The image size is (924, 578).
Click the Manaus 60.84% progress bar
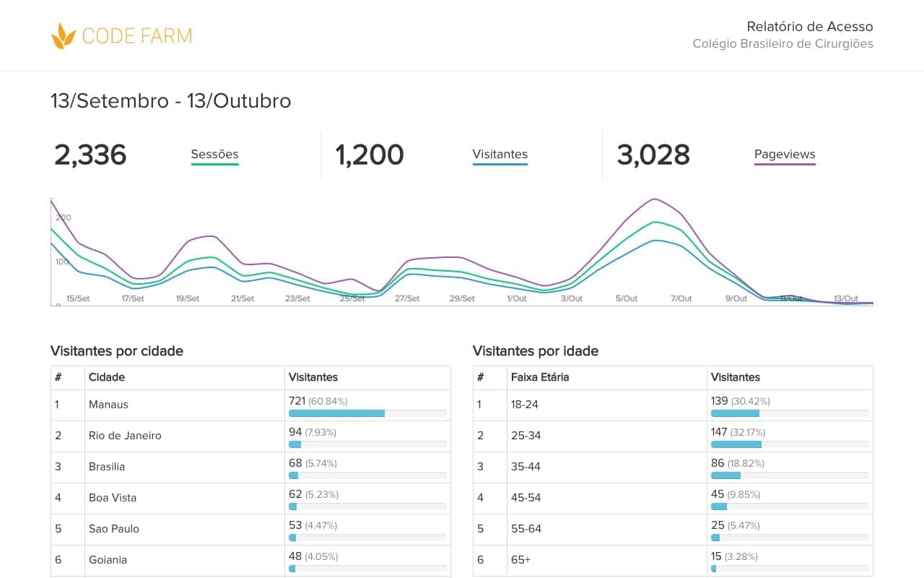pyautogui.click(x=367, y=413)
